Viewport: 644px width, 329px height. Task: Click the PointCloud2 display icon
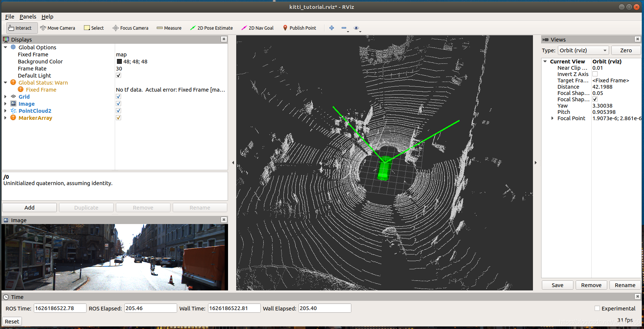pos(13,111)
